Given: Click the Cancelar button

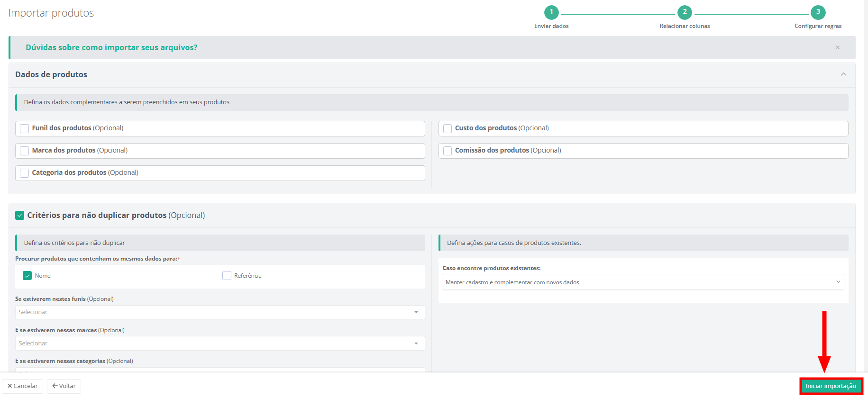Looking at the screenshot, I should [23, 386].
